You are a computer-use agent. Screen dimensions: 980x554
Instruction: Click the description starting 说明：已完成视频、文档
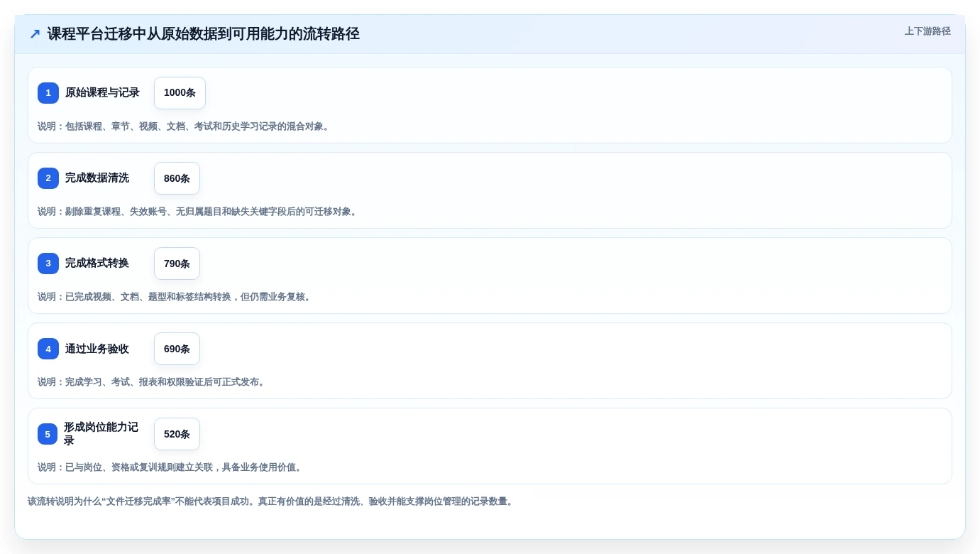tap(175, 297)
